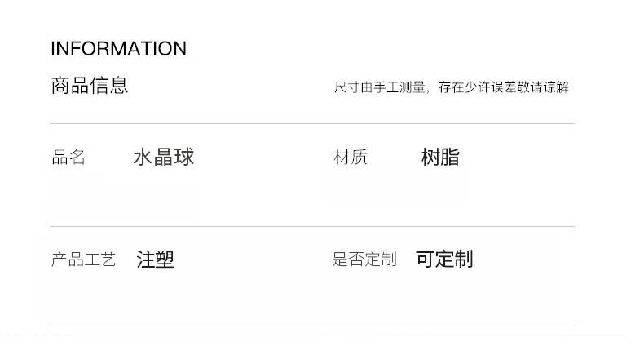Click the divider line above 产品工艺
644x364 pixels.
click(x=312, y=226)
